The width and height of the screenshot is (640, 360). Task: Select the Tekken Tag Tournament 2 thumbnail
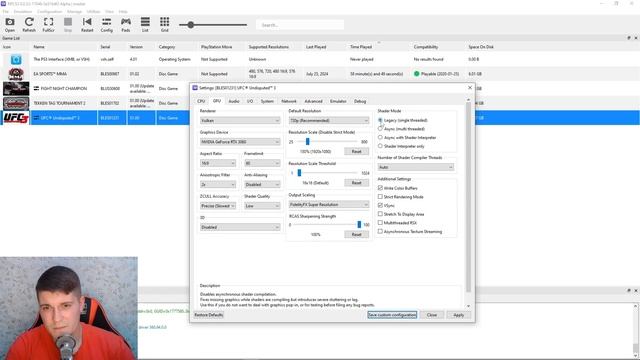[x=16, y=103]
